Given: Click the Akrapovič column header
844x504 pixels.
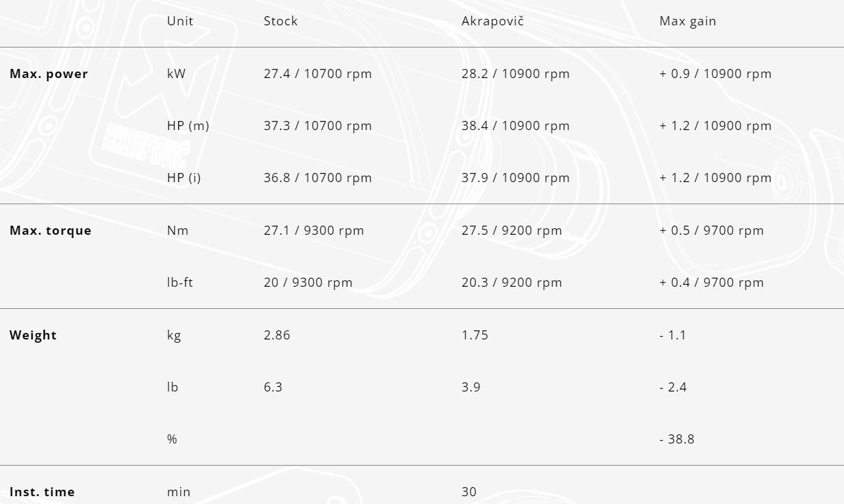Looking at the screenshot, I should tap(493, 21).
